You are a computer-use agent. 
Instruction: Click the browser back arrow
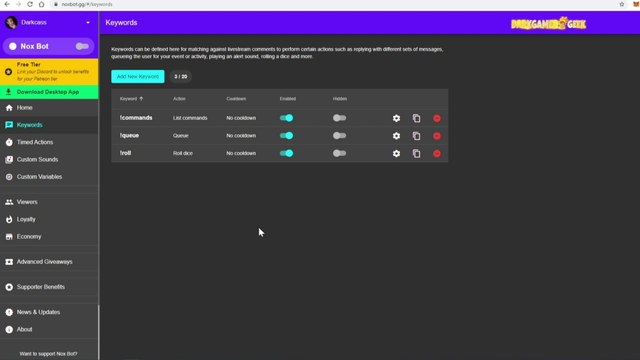pyautogui.click(x=7, y=4)
